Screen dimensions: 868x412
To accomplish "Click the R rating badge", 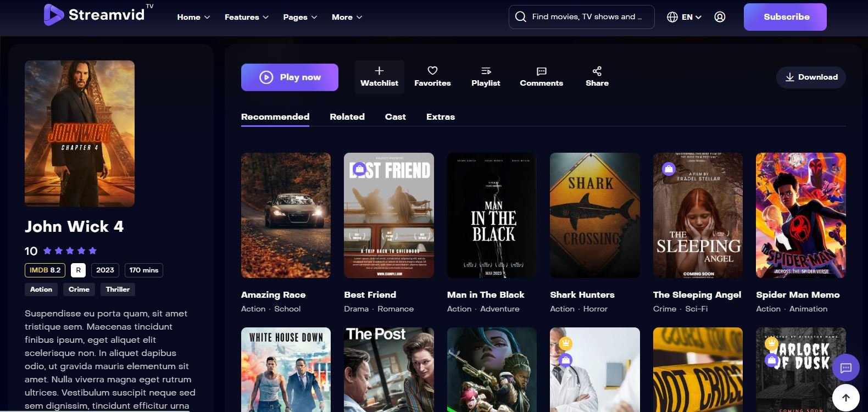I will point(78,270).
